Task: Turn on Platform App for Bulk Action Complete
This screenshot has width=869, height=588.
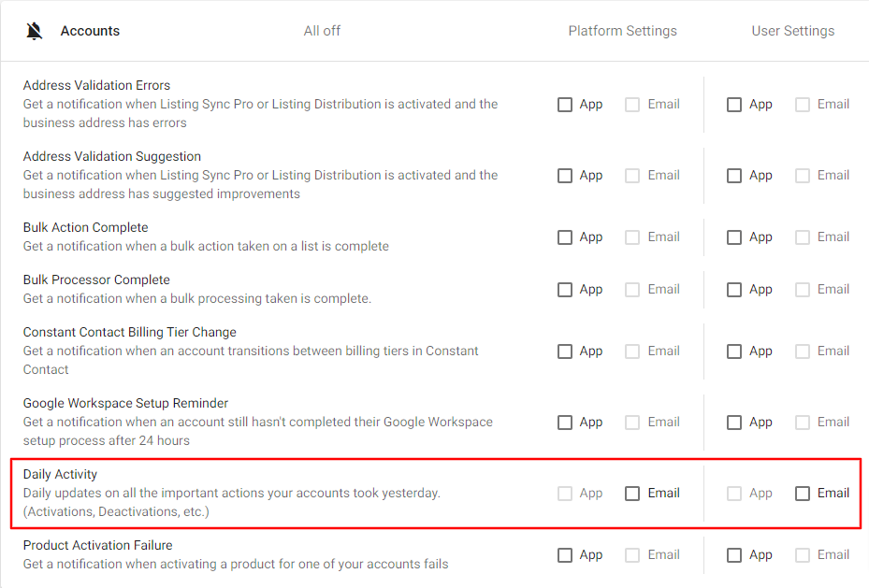Action: click(565, 237)
